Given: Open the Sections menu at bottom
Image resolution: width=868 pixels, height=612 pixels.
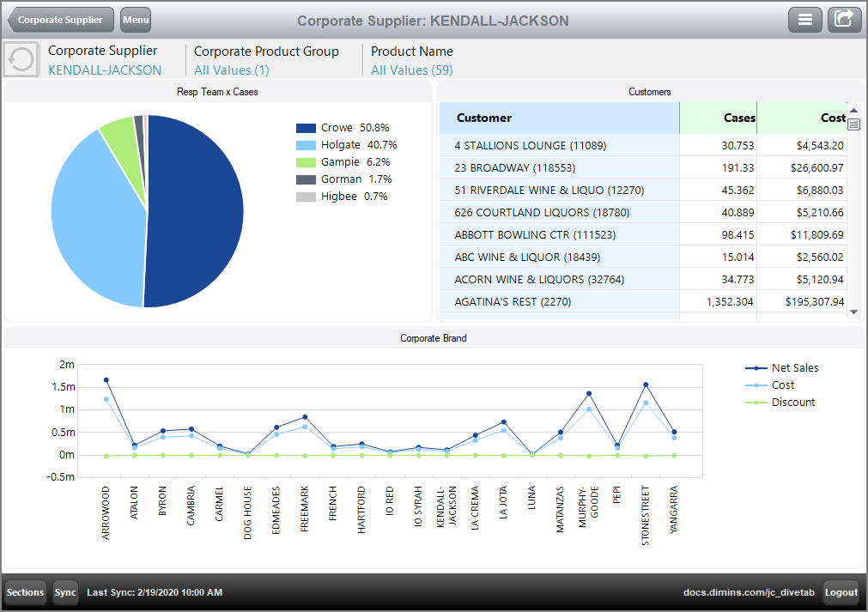Looking at the screenshot, I should pos(26,592).
